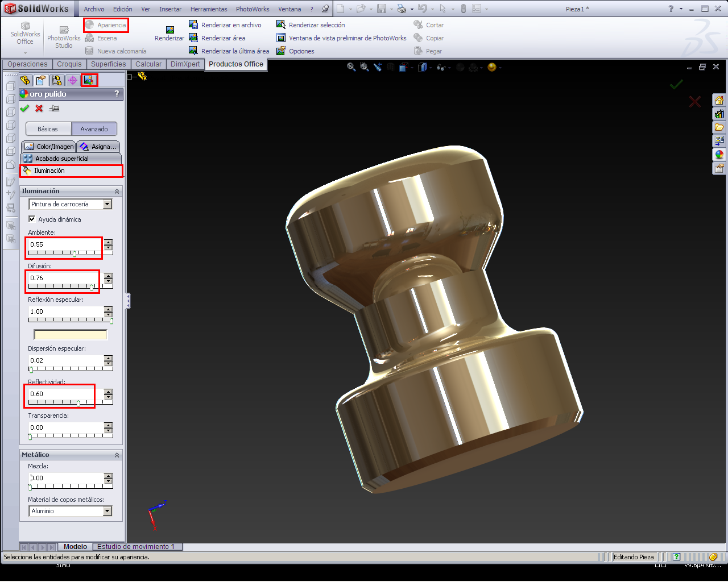Click the Undo icon in title toolbar
The image size is (728, 582).
422,9
